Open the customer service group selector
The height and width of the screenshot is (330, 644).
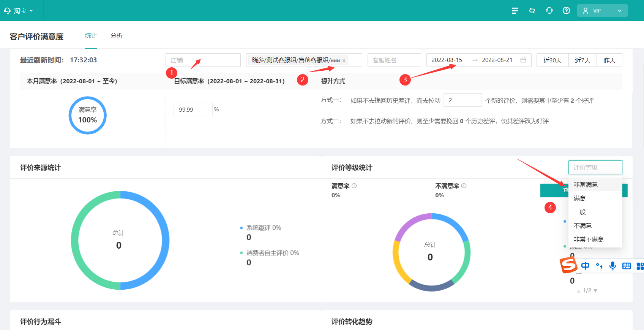(x=304, y=60)
